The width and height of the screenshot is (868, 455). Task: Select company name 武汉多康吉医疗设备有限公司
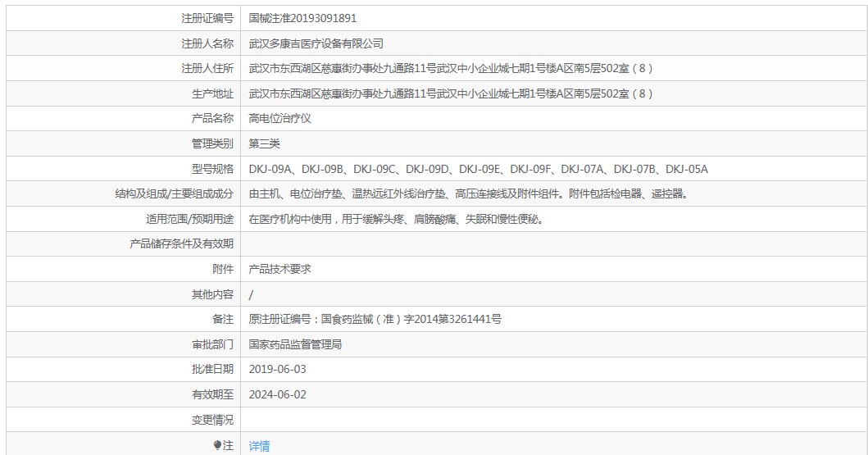pos(316,43)
